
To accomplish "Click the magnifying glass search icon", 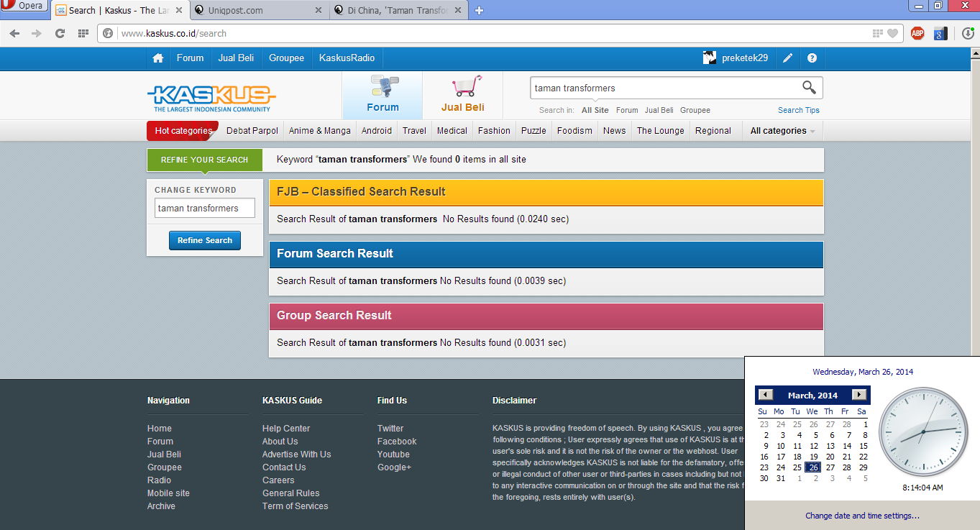I will click(810, 88).
